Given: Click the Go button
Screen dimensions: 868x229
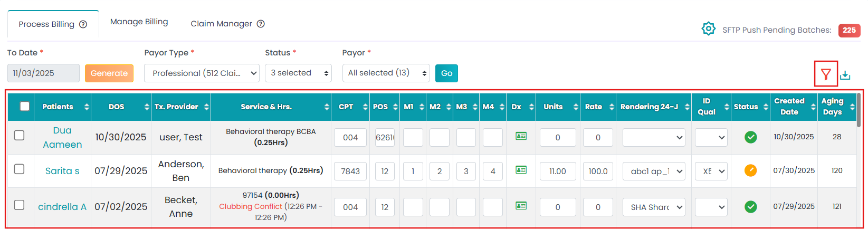Looking at the screenshot, I should 446,73.
